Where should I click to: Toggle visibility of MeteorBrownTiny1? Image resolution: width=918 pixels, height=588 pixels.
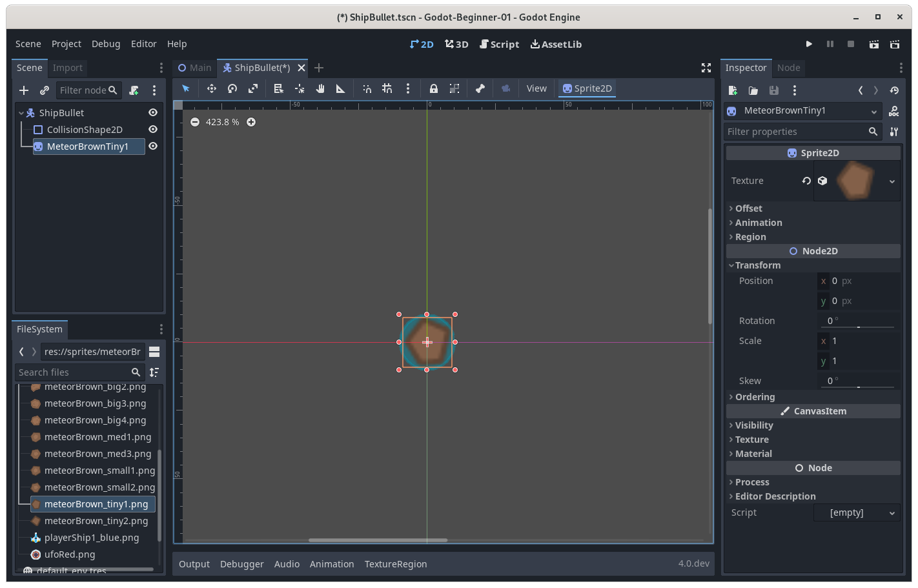click(x=153, y=146)
